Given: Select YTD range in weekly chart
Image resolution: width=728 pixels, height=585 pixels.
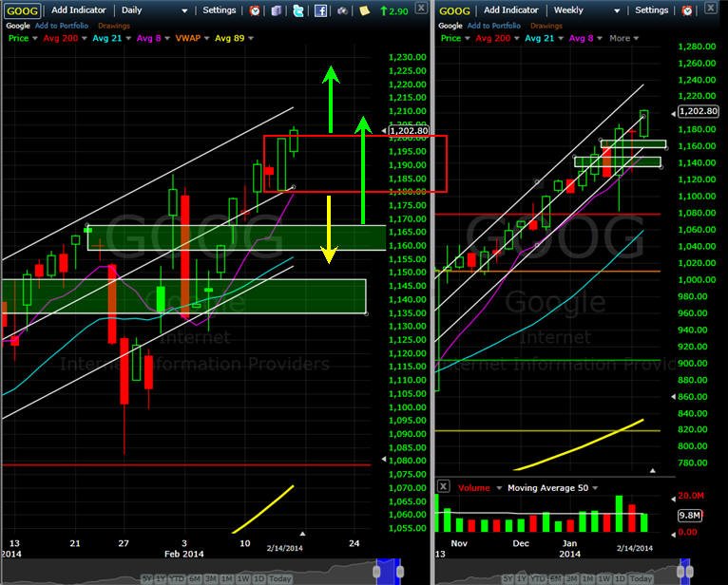Looking at the screenshot, I should (x=538, y=579).
